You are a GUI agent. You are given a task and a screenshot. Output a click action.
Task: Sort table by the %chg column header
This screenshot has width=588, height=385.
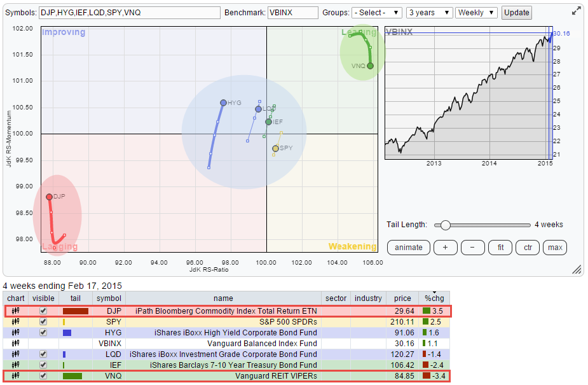[x=434, y=298]
